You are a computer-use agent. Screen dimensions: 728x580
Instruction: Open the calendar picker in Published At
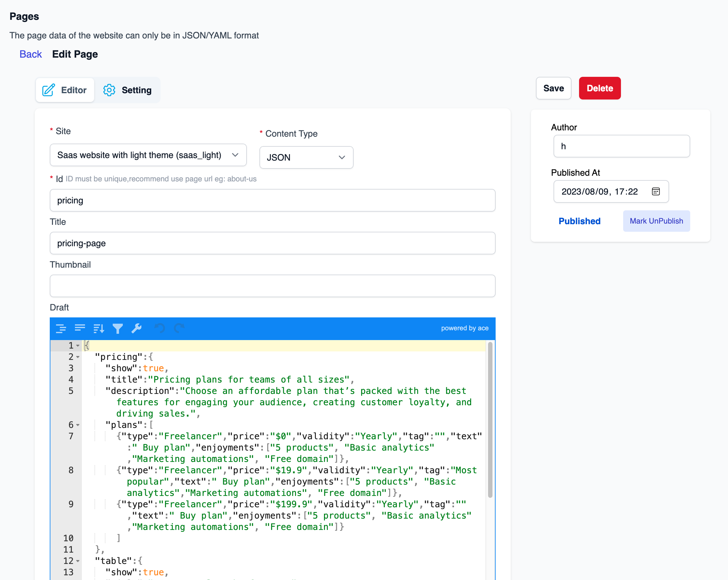pos(655,191)
